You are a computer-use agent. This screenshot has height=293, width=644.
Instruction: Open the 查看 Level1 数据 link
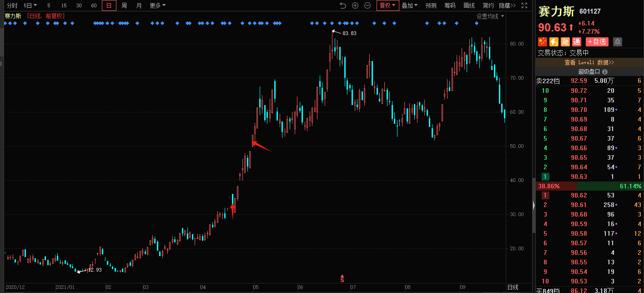[589, 62]
